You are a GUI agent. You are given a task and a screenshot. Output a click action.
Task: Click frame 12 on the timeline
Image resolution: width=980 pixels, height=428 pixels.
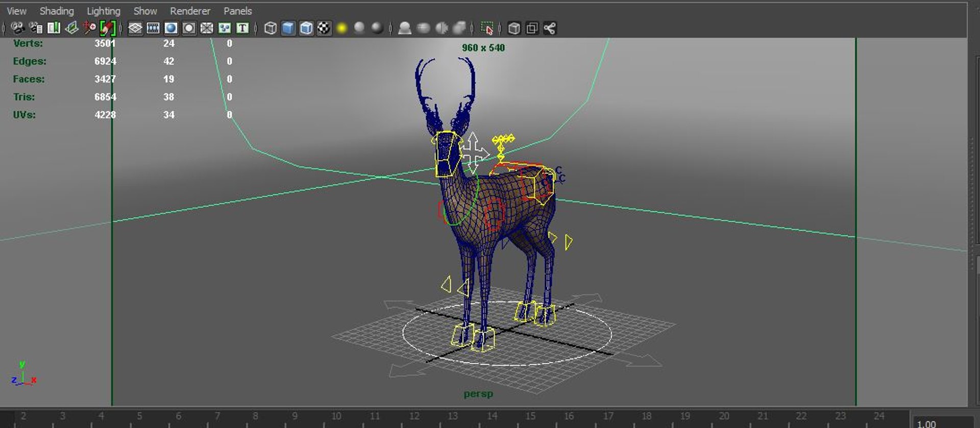coord(414,416)
